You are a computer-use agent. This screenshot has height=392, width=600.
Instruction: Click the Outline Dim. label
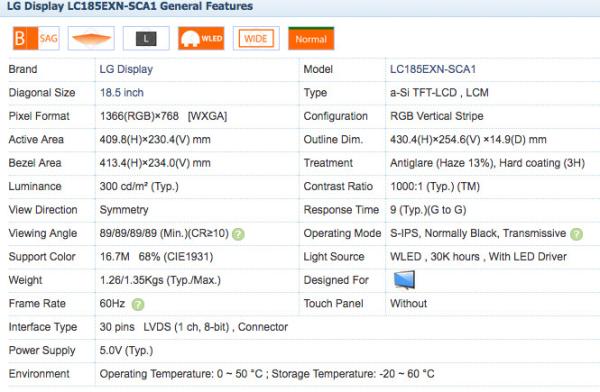[x=333, y=139]
